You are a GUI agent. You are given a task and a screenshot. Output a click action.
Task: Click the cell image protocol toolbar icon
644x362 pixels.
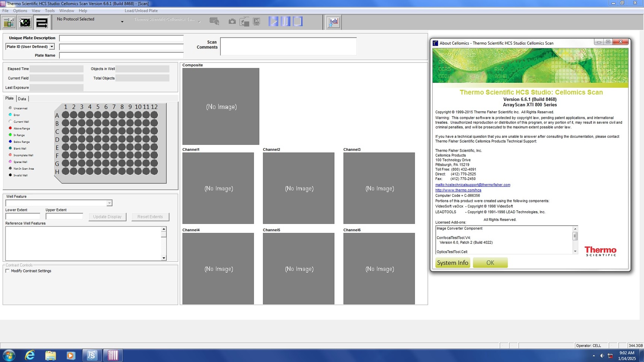point(25,23)
